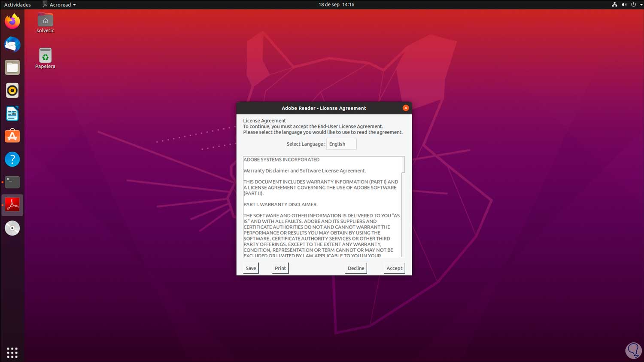
Task: Decline the license agreement
Action: click(x=356, y=268)
